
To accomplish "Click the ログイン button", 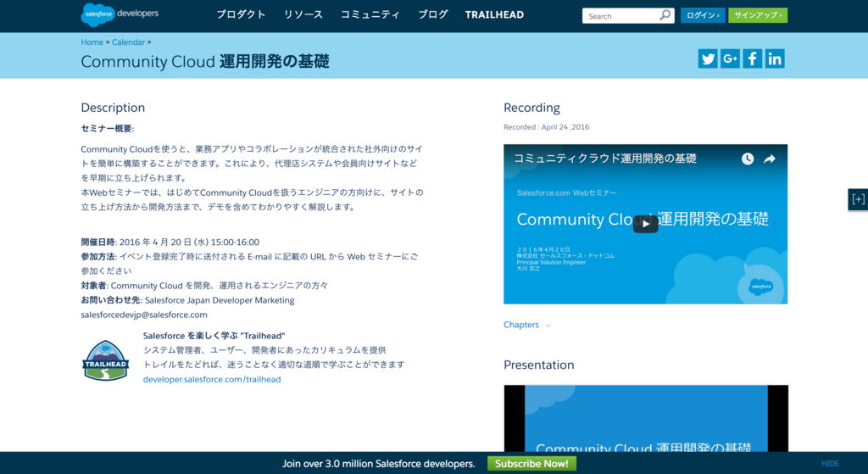I will (x=703, y=15).
